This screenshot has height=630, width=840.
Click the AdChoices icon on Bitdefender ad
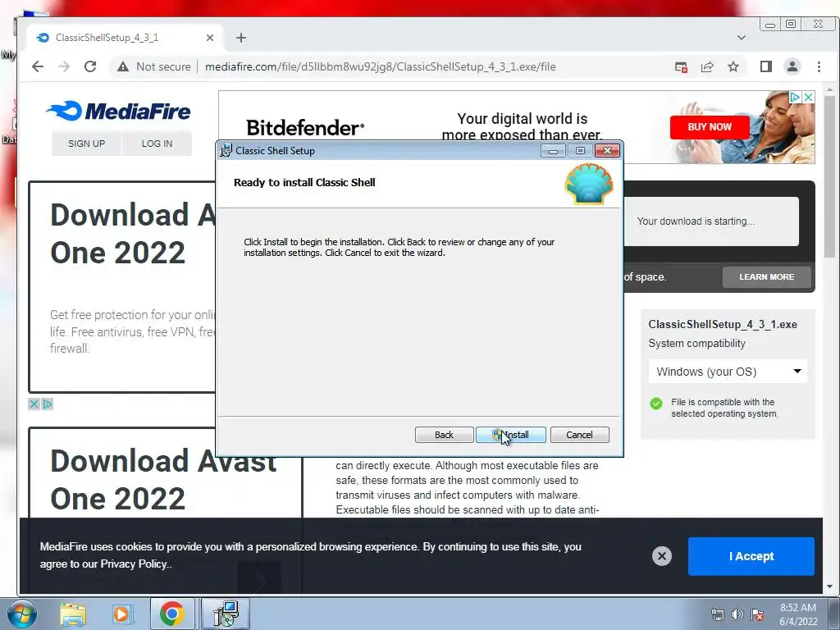(x=796, y=97)
